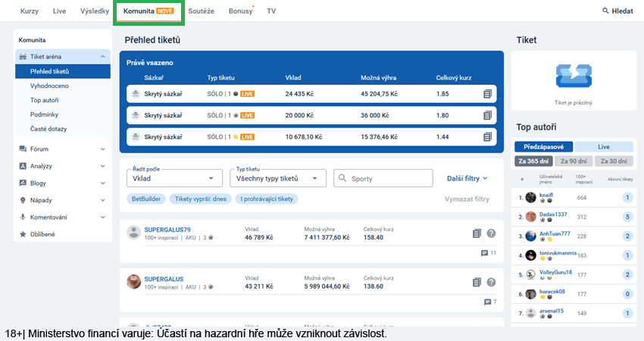The height and width of the screenshot is (341, 644).
Task: Open the TV tab
Action: 271,11
